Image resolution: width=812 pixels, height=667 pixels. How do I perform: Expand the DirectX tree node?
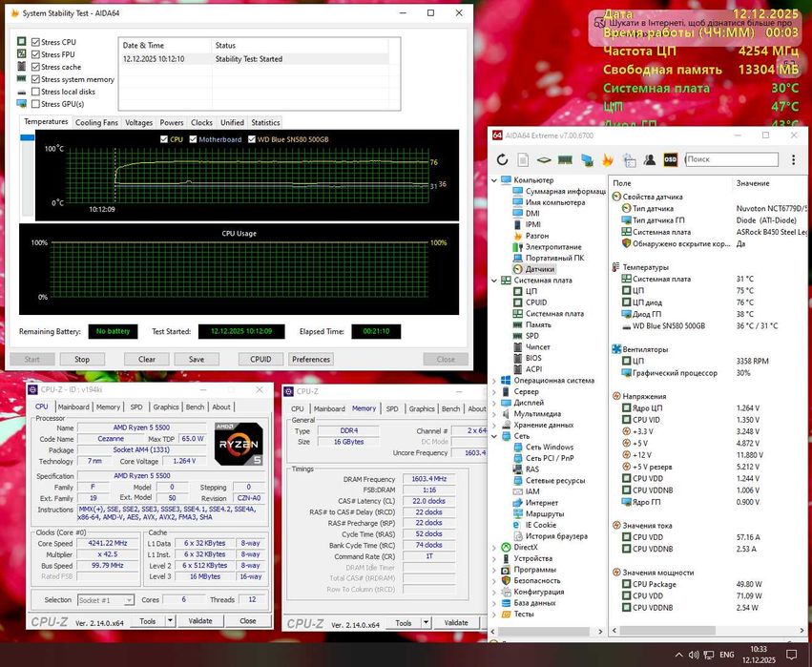coord(494,548)
